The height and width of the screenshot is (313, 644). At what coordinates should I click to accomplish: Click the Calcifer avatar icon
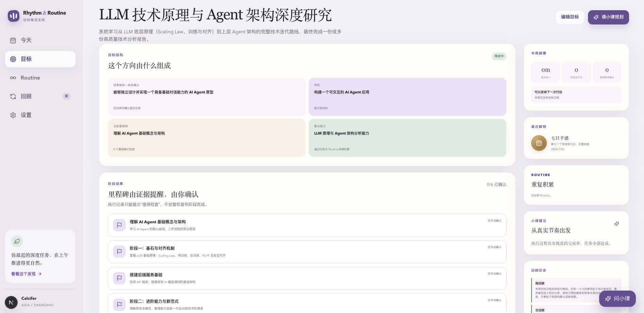11,302
